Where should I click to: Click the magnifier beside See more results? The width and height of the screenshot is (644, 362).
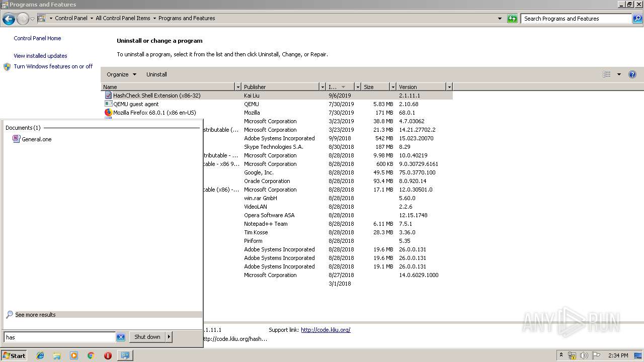tap(9, 315)
